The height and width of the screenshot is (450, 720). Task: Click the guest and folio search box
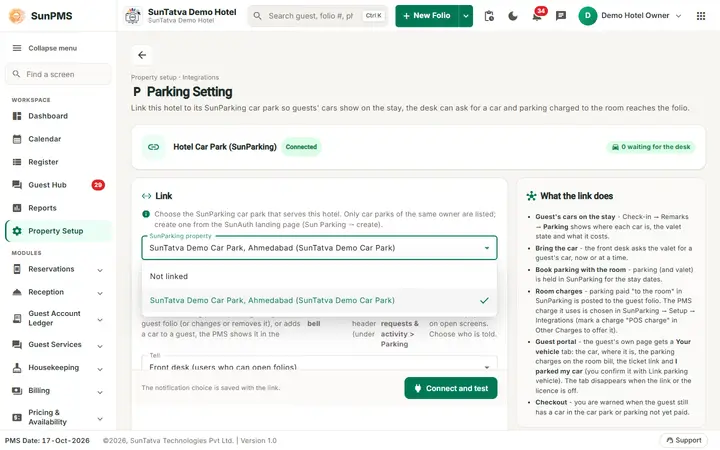click(x=317, y=16)
